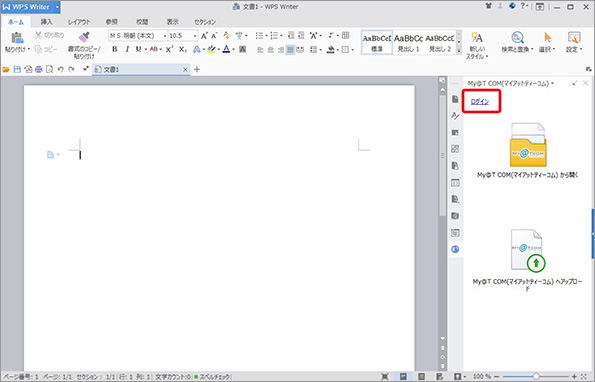Toggle Bold formatting
The image size is (595, 382).
click(115, 49)
